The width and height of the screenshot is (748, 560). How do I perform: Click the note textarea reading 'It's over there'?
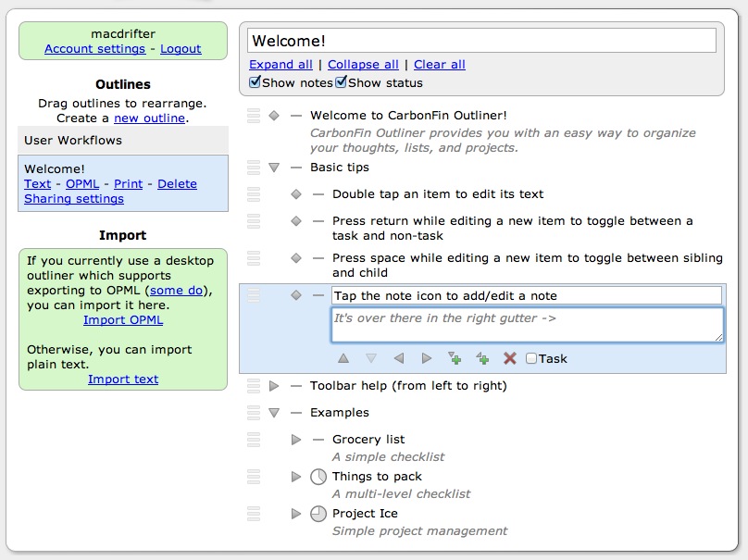click(x=527, y=325)
